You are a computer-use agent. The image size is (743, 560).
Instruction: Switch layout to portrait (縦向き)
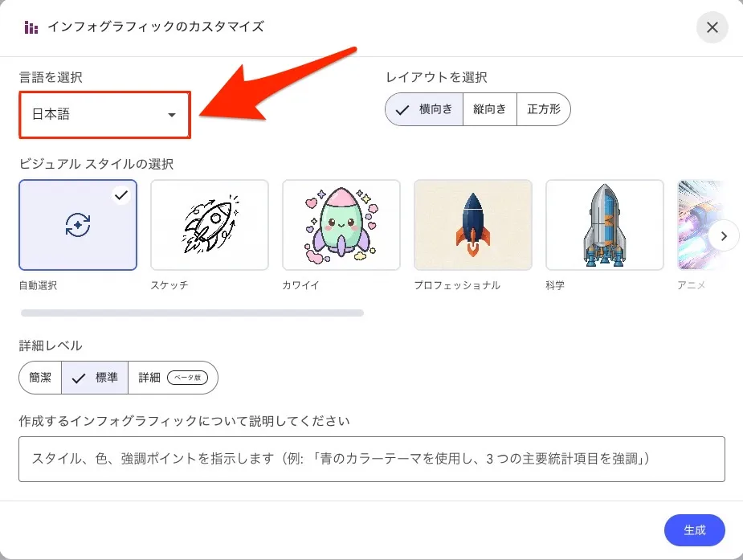coord(489,109)
